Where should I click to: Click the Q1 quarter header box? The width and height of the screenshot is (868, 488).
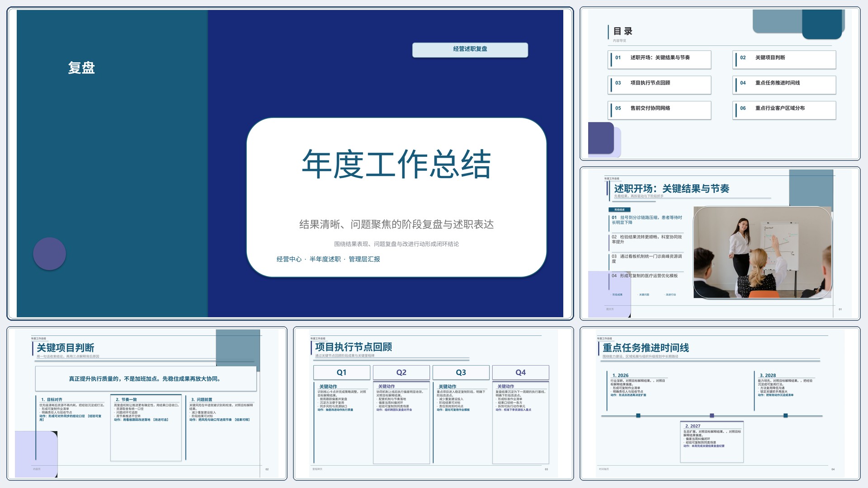tap(342, 372)
